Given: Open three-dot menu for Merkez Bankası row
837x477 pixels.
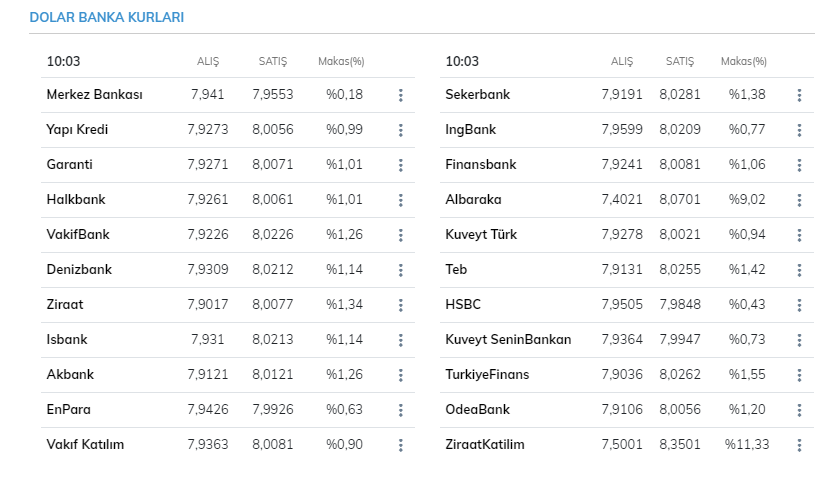Looking at the screenshot, I should click(400, 95).
